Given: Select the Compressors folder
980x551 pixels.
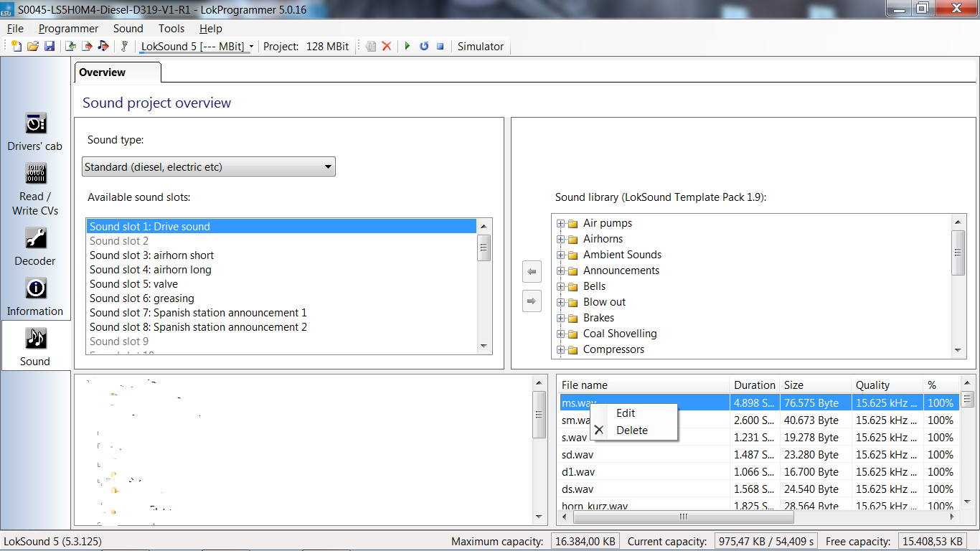Looking at the screenshot, I should tap(613, 349).
